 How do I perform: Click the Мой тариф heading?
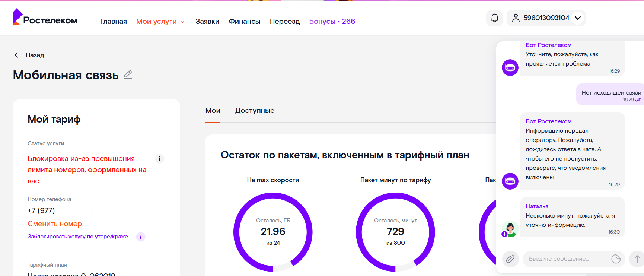tap(54, 119)
